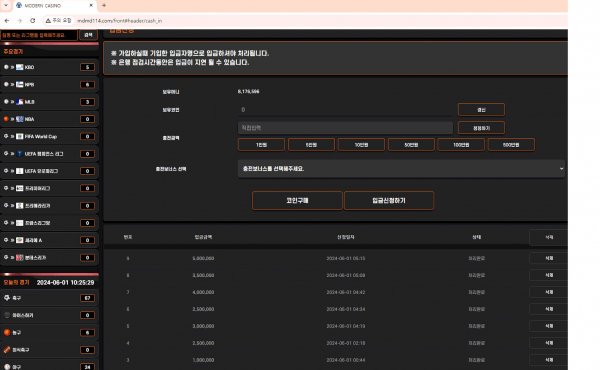Click the soccer (축구) today's games icon
This screenshot has height=370, width=600.
7,298
